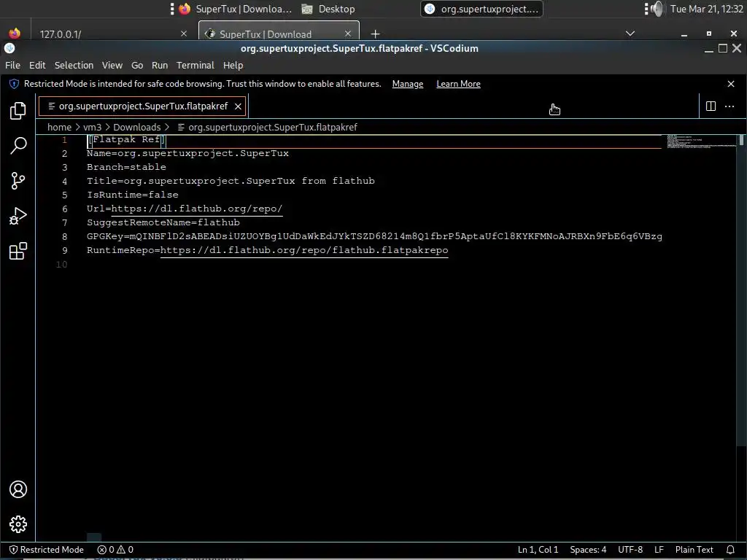Place cursor on 'SuggestRemoteName=flathub' line
Image resolution: width=747 pixels, height=560 pixels.
tap(163, 222)
